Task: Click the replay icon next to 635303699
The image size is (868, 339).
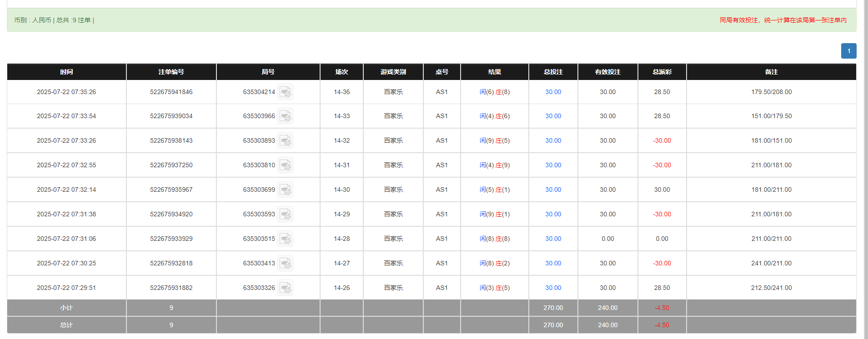Action: (x=285, y=190)
